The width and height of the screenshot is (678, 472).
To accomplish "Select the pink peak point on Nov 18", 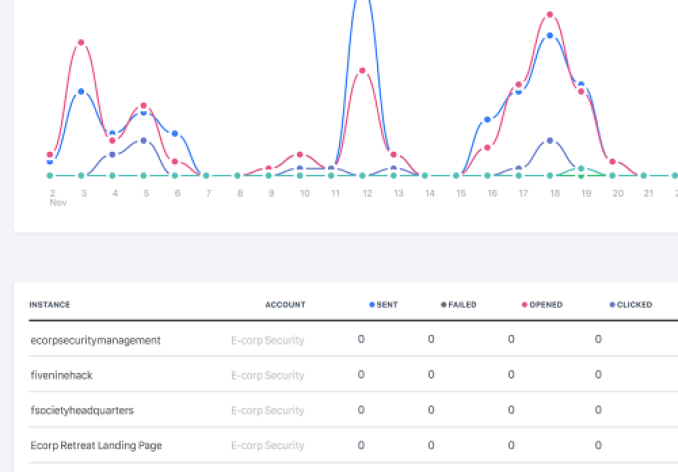I will pos(550,15).
